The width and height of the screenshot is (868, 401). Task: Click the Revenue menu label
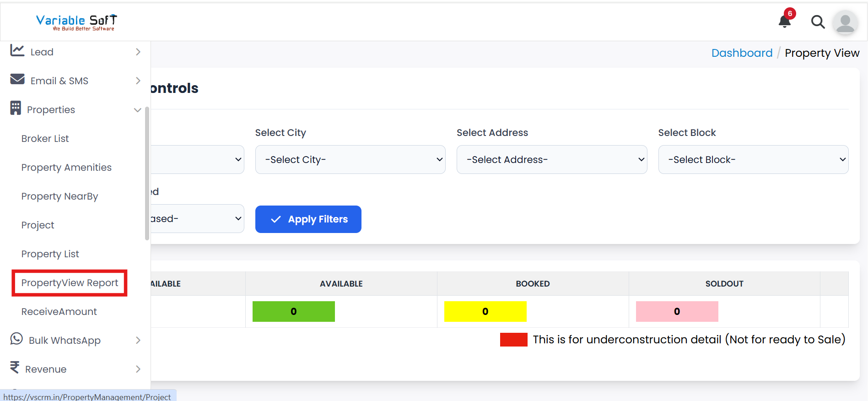coord(46,369)
